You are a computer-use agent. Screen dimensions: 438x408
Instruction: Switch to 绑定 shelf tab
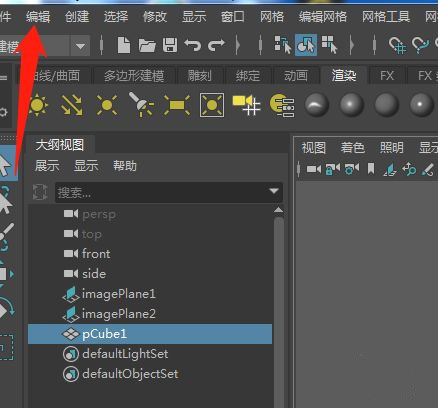click(x=248, y=76)
